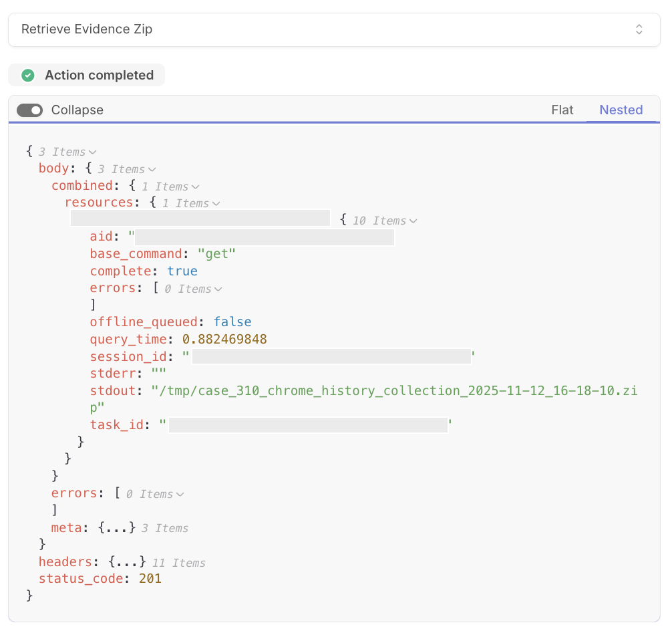The image size is (672, 635).
Task: Click the resources key
Action: 99,203
